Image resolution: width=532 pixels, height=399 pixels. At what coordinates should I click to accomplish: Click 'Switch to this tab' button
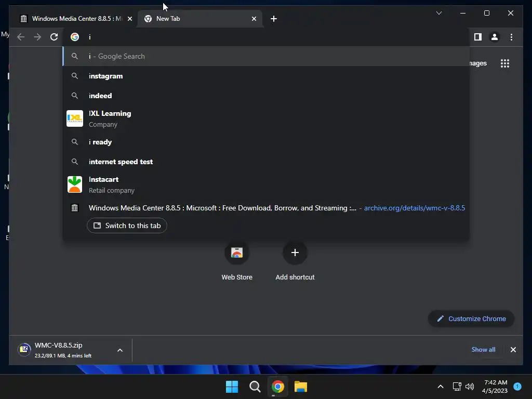tap(127, 225)
